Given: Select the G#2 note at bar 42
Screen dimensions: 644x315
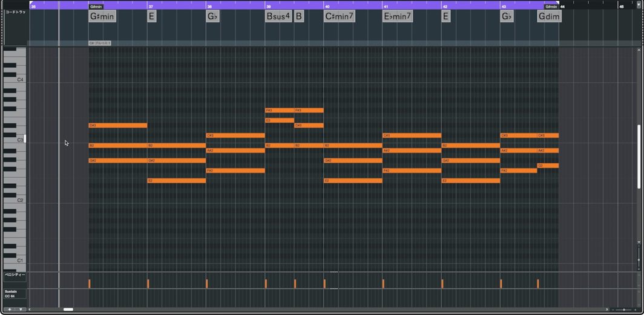Looking at the screenshot, I should pos(471,160).
